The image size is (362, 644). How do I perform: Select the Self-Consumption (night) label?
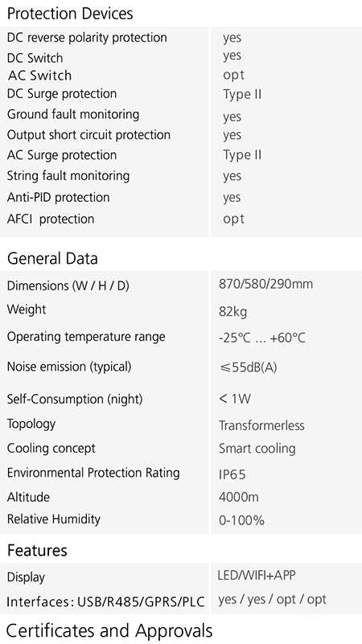[x=75, y=400]
